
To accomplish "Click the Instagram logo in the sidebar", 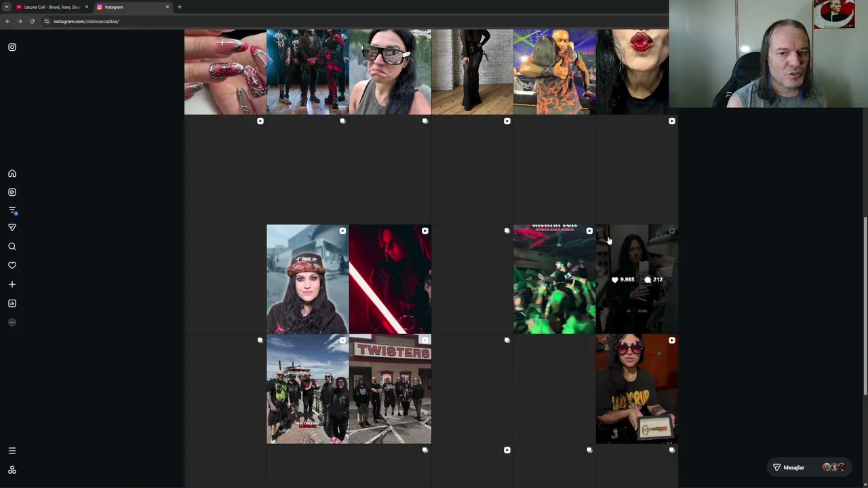I will pos(12,47).
